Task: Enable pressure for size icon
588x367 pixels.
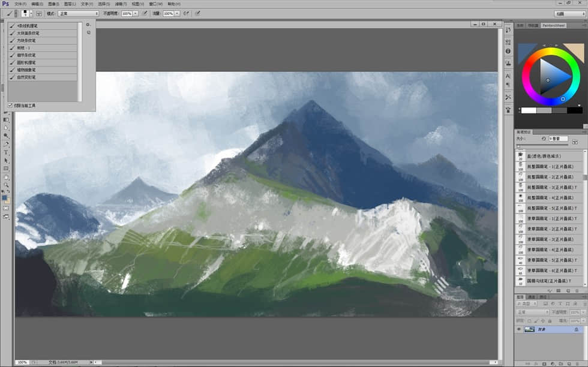Action: [197, 14]
